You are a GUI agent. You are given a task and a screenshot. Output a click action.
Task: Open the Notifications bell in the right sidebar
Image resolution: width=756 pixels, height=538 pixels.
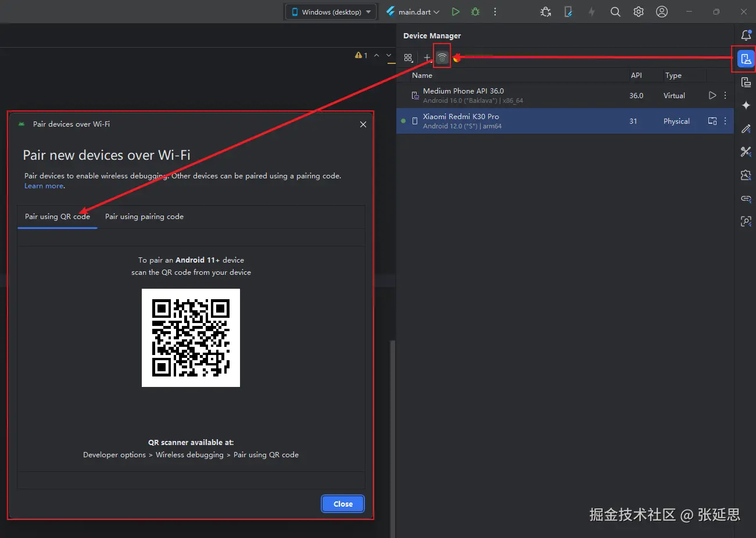pyautogui.click(x=746, y=35)
